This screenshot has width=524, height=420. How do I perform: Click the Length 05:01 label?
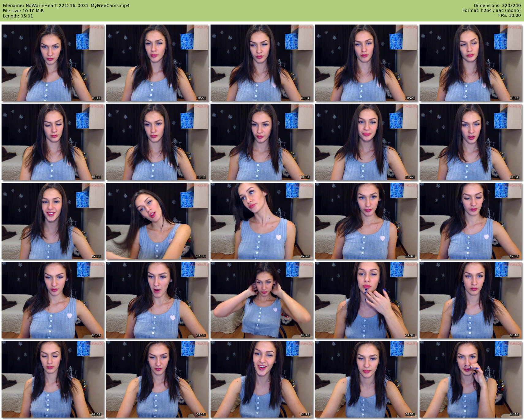point(18,16)
